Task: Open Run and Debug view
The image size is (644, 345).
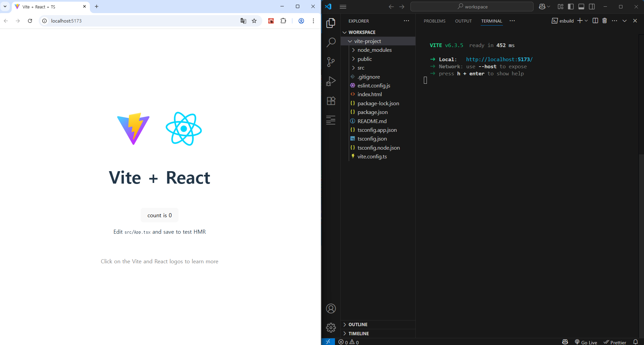Action: pyautogui.click(x=331, y=81)
